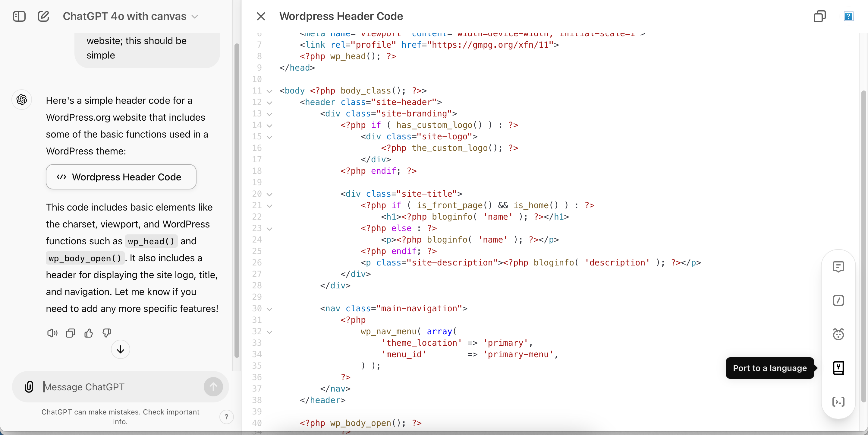Image resolution: width=868 pixels, height=435 pixels.
Task: Click the Message ChatGPT input field
Action: point(120,387)
